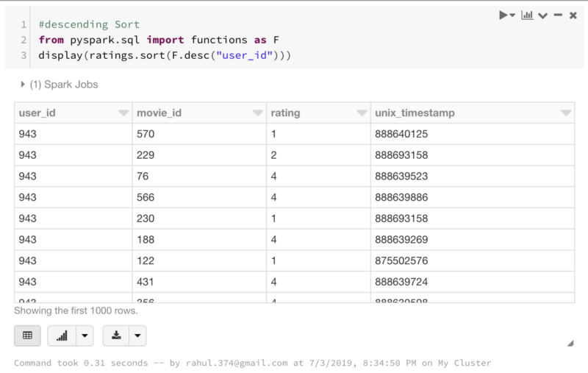The width and height of the screenshot is (588, 373).
Task: Click the movie_id column header
Action: coord(160,113)
